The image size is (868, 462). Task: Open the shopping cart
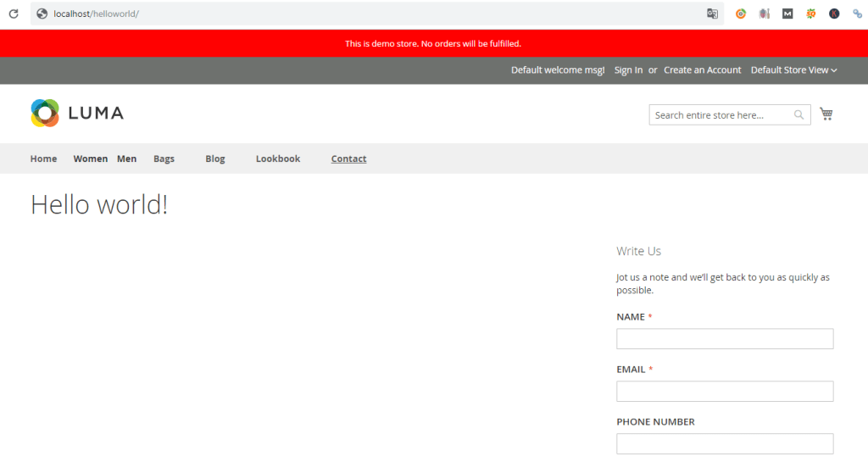(826, 114)
